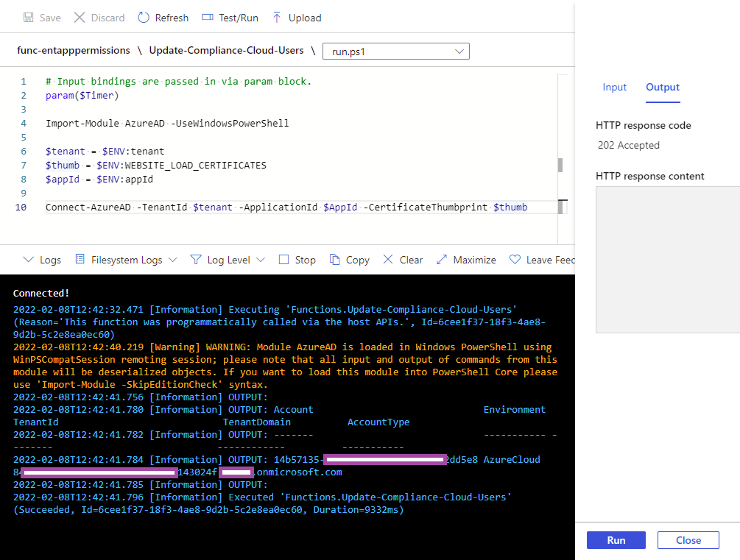Click the Discard X icon
740x560 pixels.
[x=80, y=18]
